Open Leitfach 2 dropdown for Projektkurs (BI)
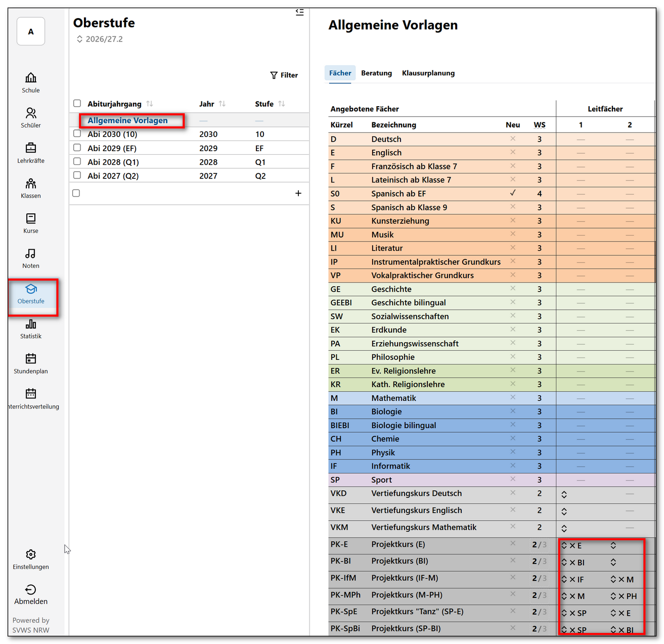Image resolution: width=664 pixels, height=644 pixels. click(613, 562)
